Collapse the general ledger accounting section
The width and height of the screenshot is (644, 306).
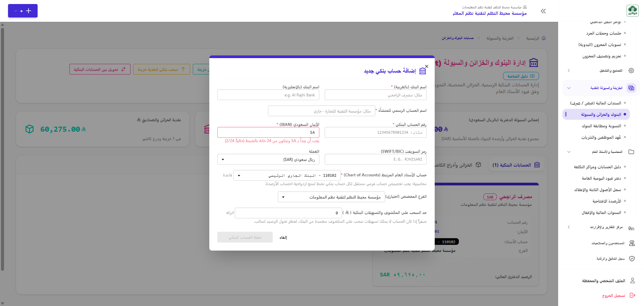point(569,152)
